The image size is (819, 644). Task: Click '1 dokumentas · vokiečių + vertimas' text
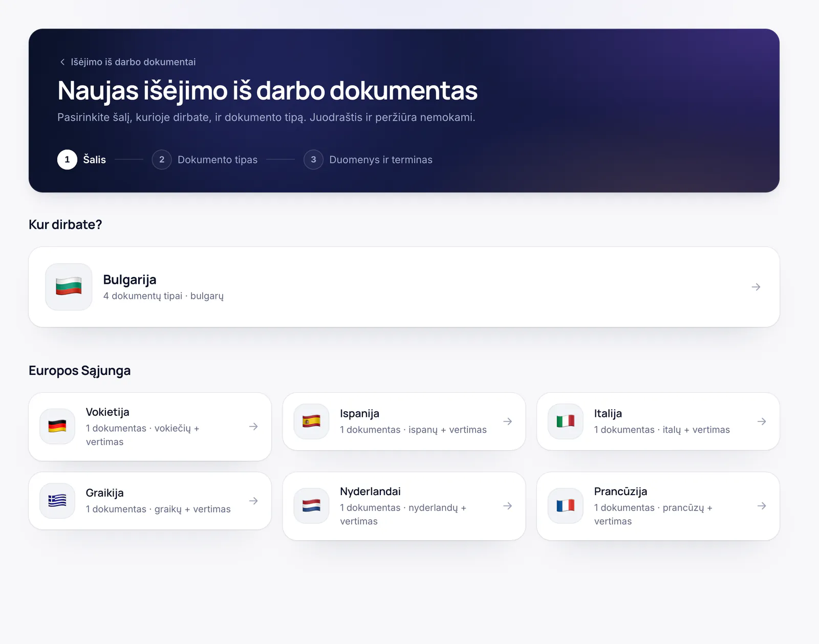pos(143,435)
